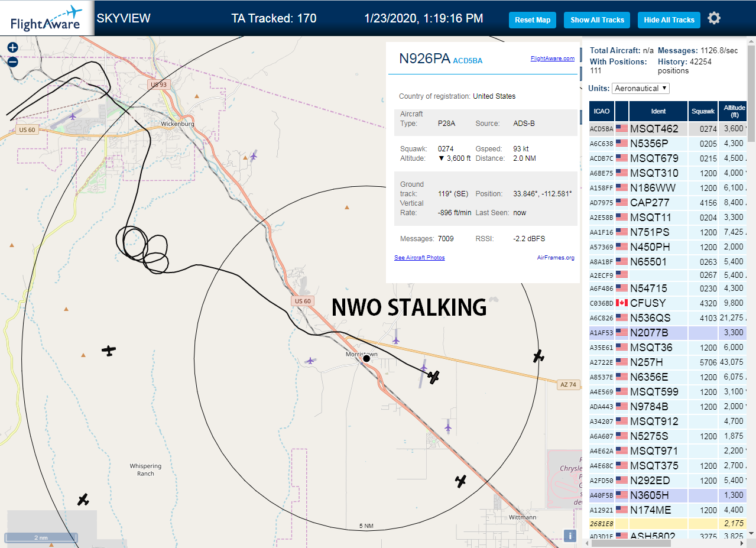Select the MSQT599 aircraft row
This screenshot has width=756, height=548.
click(x=669, y=391)
